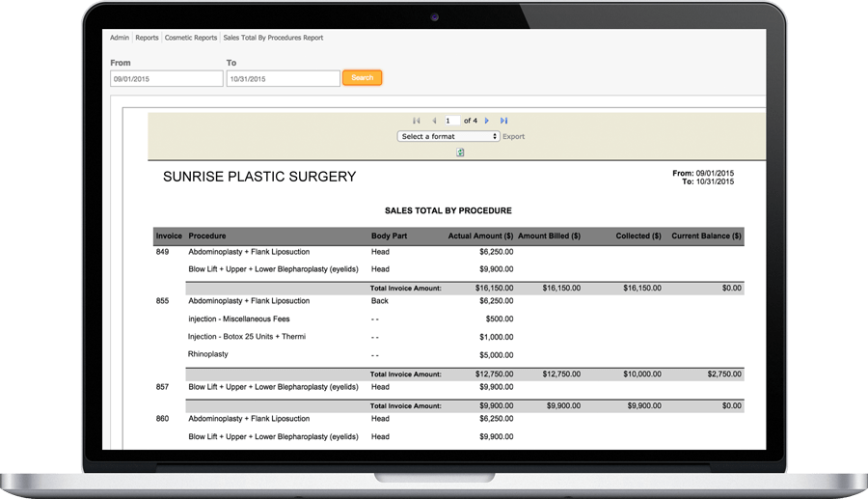Click the Actual Amount ($) column header
Image resolution: width=868 pixels, height=499 pixels.
click(480, 236)
